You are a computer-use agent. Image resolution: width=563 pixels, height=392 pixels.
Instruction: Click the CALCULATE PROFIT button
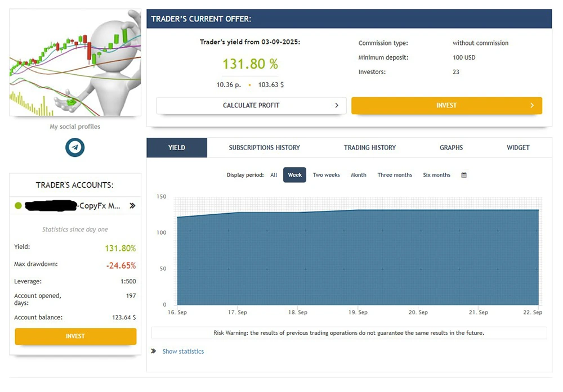251,105
